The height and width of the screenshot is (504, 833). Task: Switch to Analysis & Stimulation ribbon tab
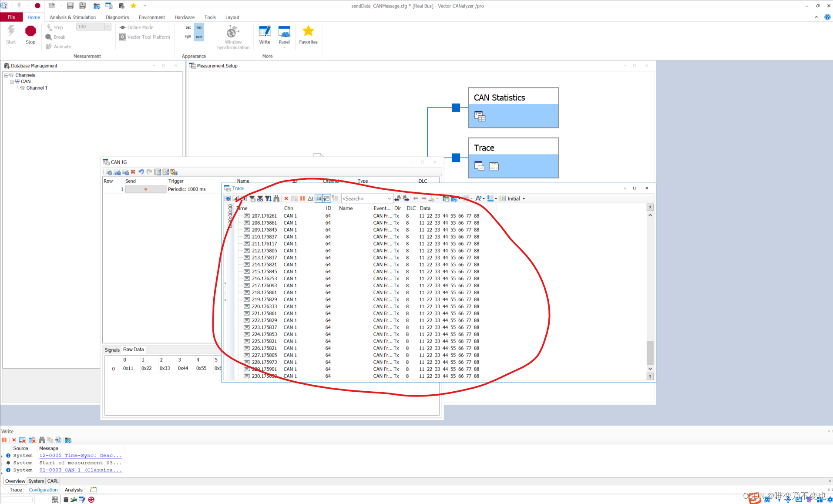tap(73, 17)
